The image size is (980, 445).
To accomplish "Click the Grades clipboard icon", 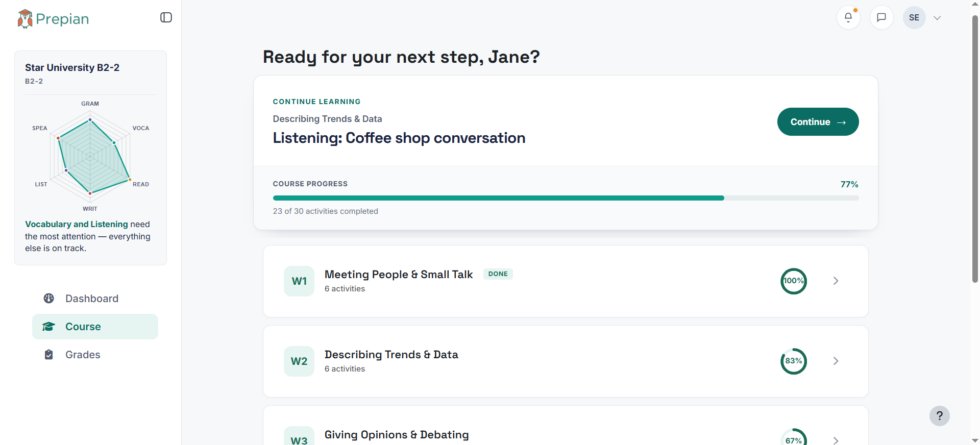I will 49,355.
